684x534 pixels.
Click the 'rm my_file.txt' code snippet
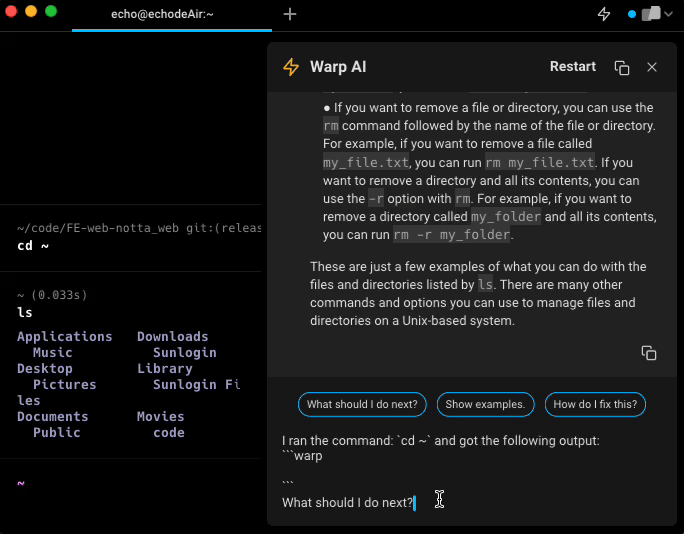pyautogui.click(x=540, y=163)
